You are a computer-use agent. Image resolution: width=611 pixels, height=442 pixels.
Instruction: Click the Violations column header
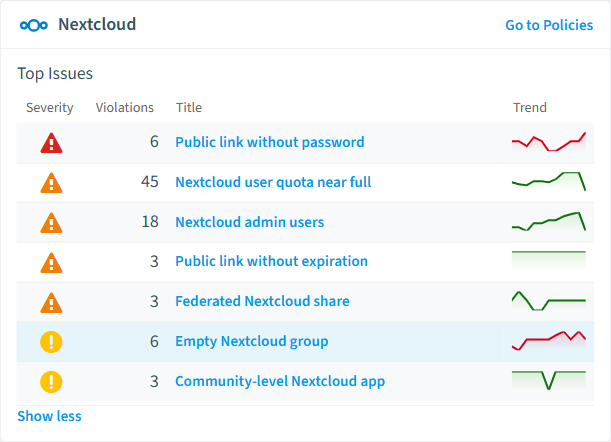point(125,108)
